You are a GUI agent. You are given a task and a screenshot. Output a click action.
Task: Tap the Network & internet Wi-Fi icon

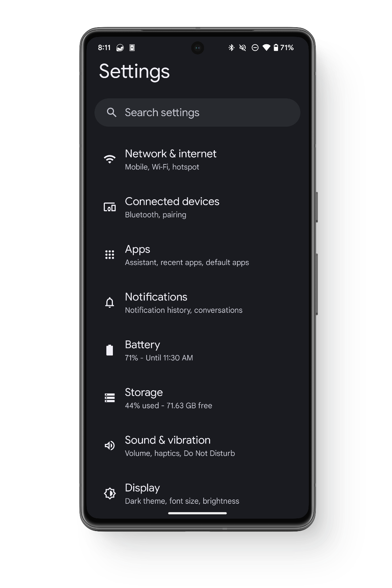(110, 159)
